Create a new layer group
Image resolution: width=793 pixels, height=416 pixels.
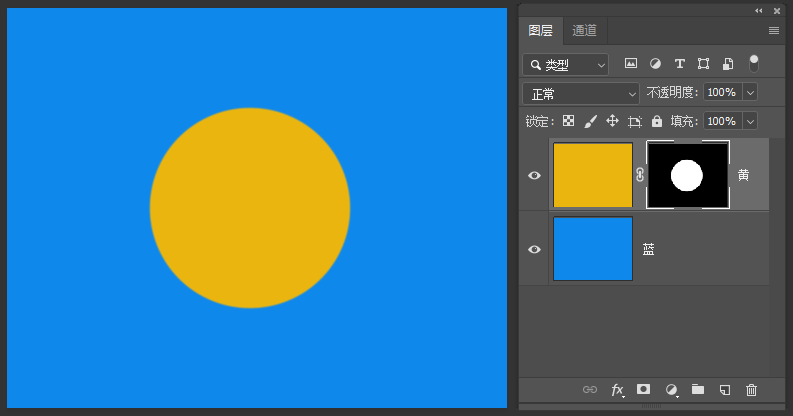tap(698, 389)
